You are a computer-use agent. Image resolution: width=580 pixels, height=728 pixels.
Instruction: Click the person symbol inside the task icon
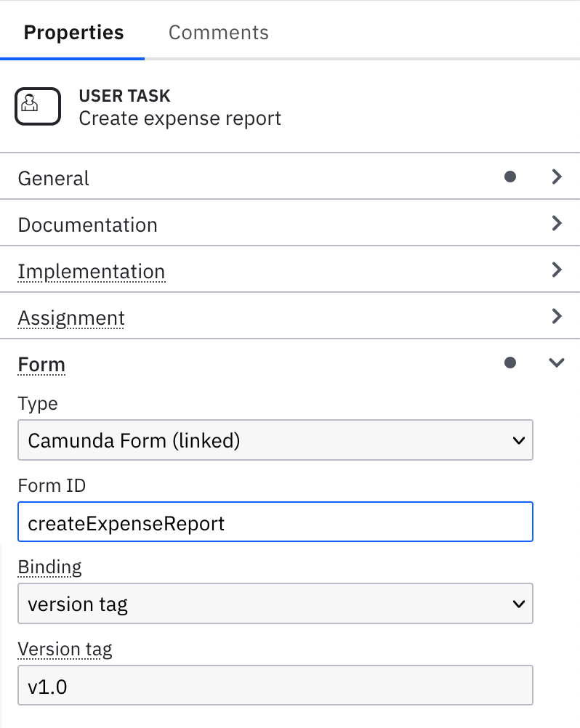pyautogui.click(x=37, y=106)
